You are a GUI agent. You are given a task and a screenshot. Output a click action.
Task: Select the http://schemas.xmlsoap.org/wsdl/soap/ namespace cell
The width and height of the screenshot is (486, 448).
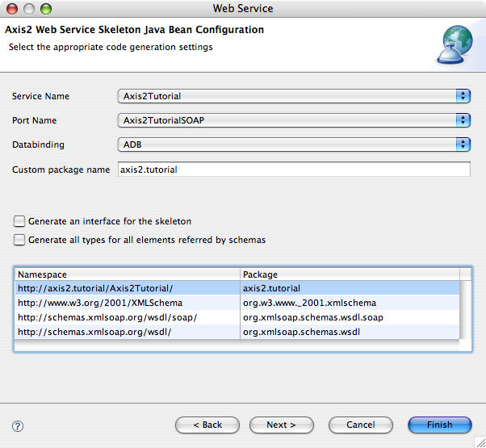[x=128, y=317]
